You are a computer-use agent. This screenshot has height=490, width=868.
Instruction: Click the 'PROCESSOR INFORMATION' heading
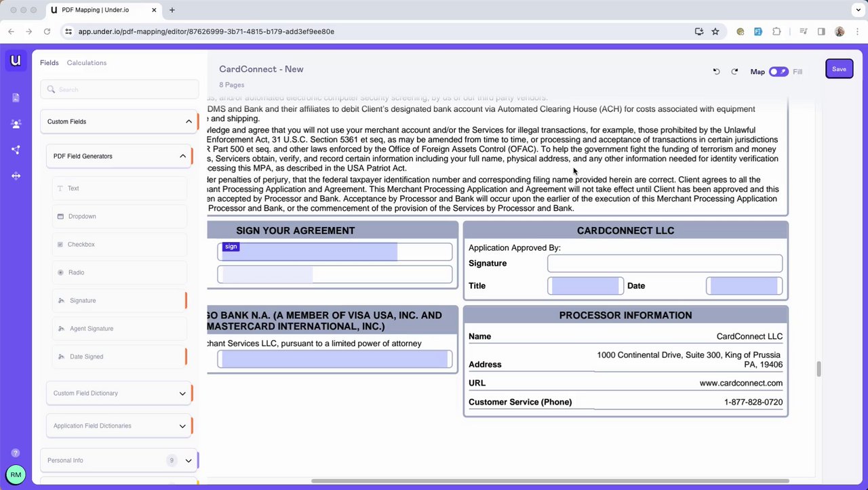coord(625,315)
